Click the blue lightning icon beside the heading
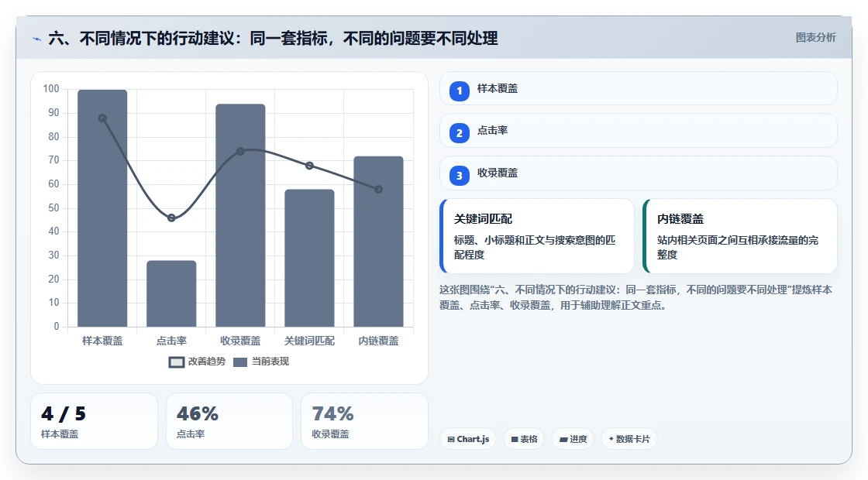 click(x=37, y=39)
